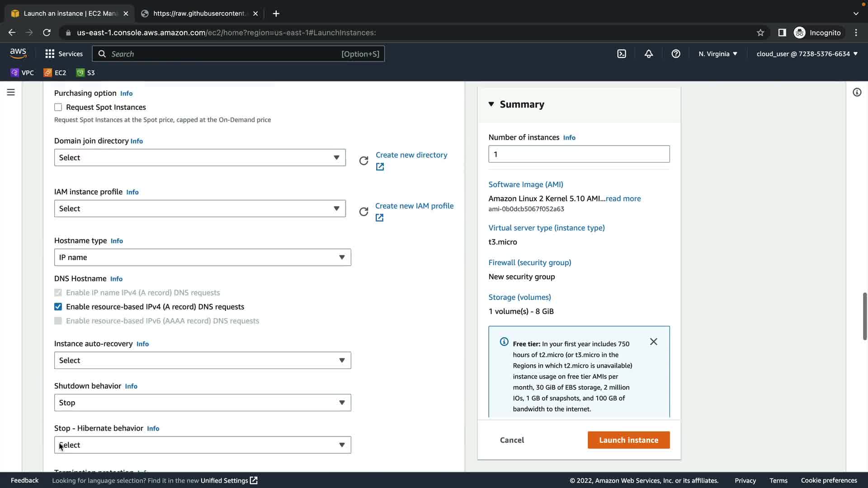Open the EC2 shortcut in favorites bar

(55, 73)
